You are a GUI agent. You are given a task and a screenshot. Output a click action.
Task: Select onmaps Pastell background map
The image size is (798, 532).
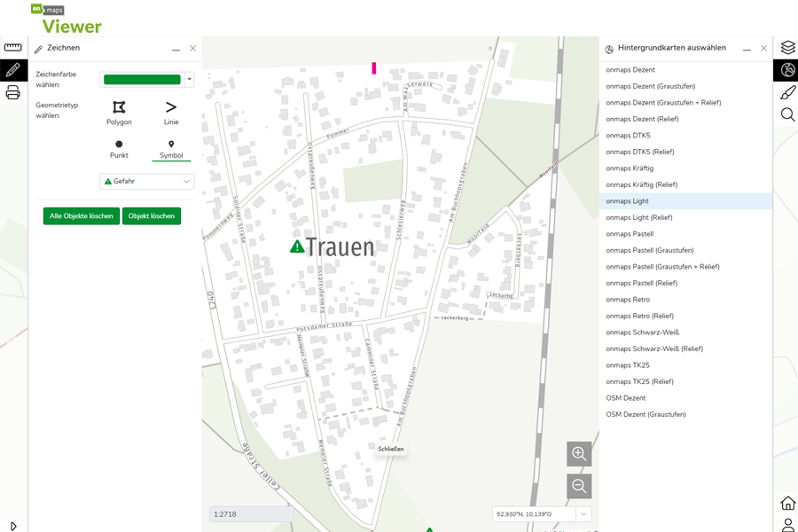(x=631, y=233)
